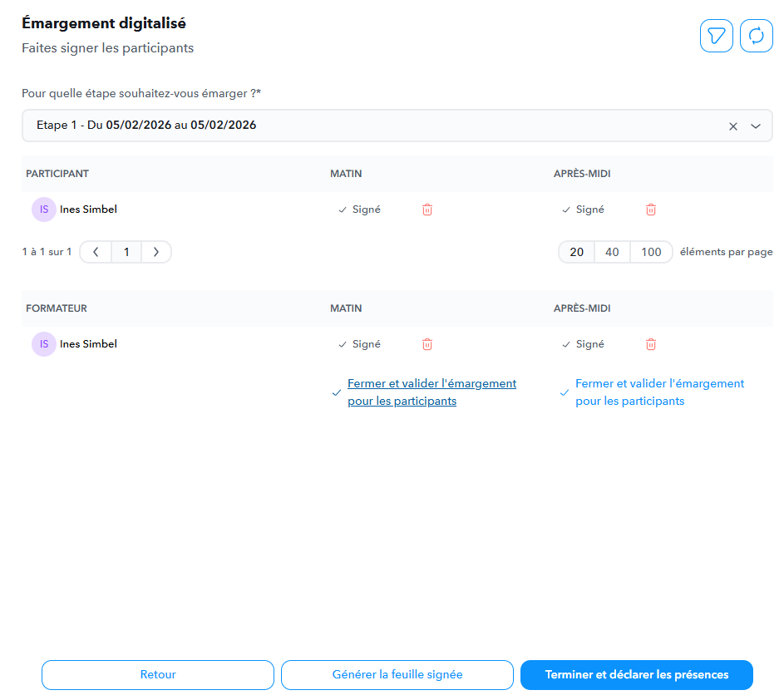Image resolution: width=784 pixels, height=700 pixels.
Task: Delete formateur Ines Simbel's afternoon signature
Action: click(x=650, y=344)
